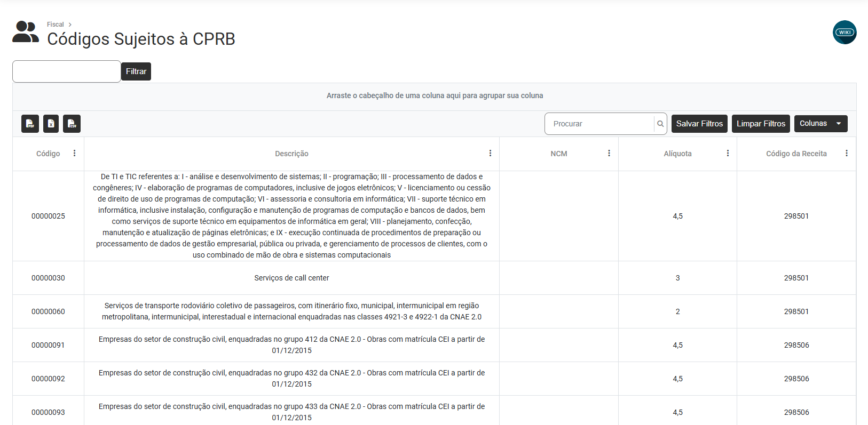Export the table to Excel
Screen dimensions: 868x425
tap(51, 124)
